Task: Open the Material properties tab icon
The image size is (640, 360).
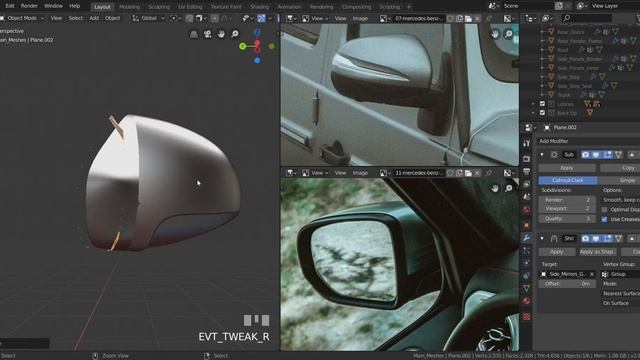Action: [x=527, y=301]
